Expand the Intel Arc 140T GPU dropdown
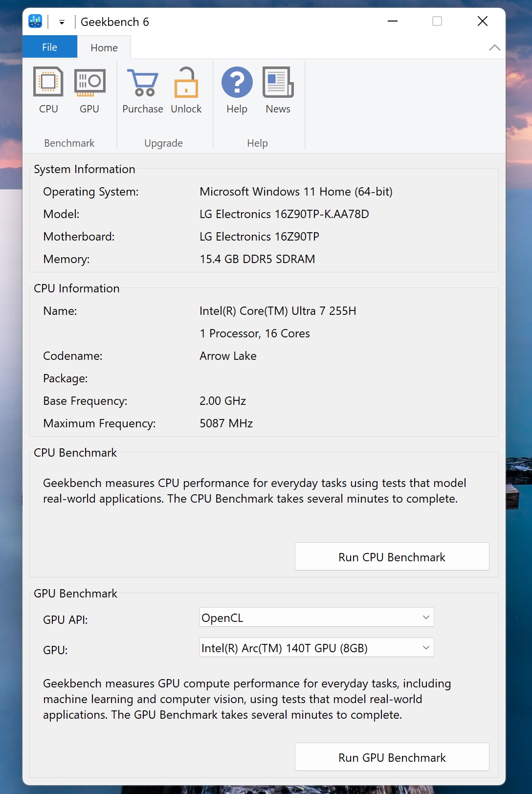This screenshot has width=532, height=794. [x=317, y=648]
